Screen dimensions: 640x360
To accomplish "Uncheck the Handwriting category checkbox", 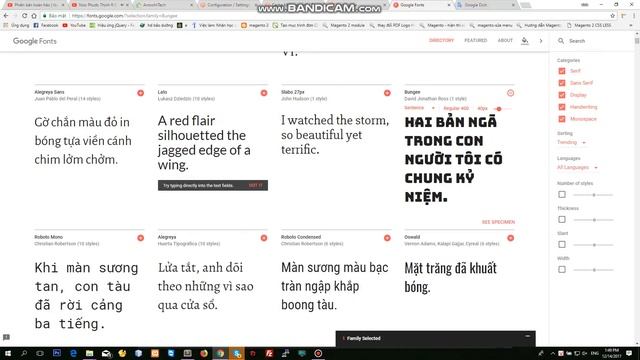I will [x=562, y=107].
